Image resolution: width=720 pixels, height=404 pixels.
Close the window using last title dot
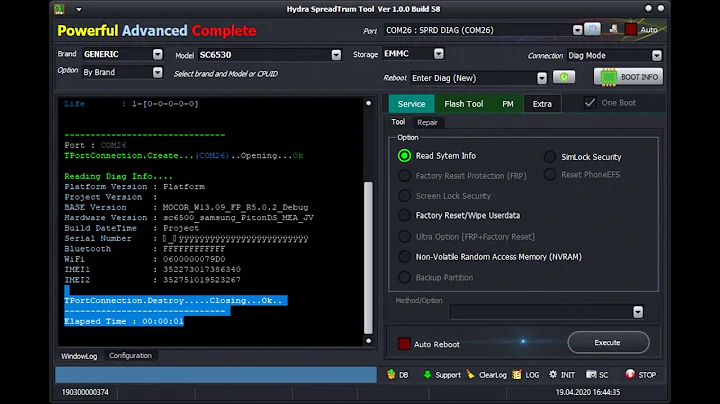pos(661,8)
